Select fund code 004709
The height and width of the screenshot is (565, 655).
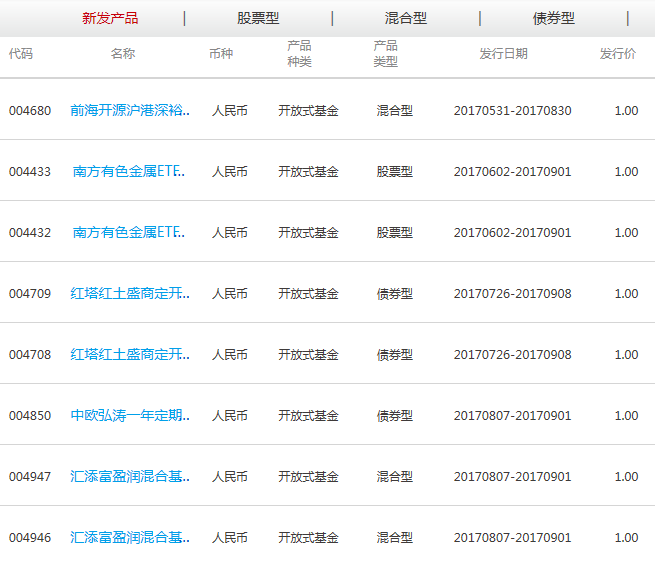[x=30, y=294]
